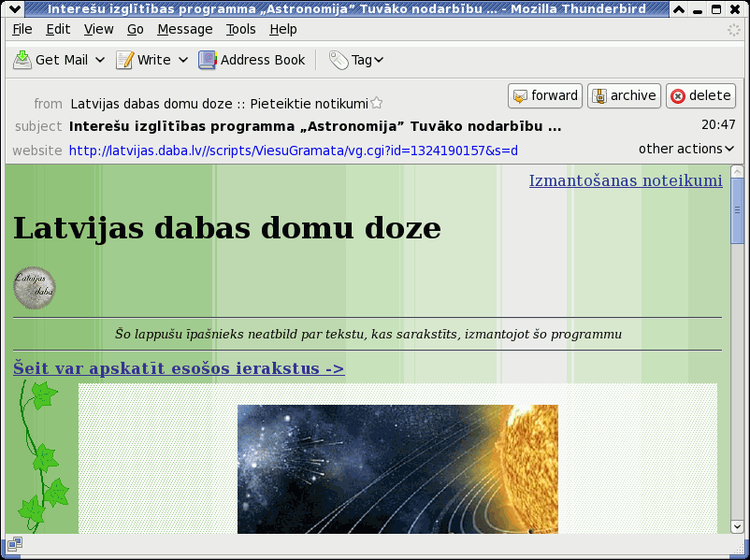Open the latvijas.daba.lv website link
The height and width of the screenshot is (560, 750).
click(294, 151)
